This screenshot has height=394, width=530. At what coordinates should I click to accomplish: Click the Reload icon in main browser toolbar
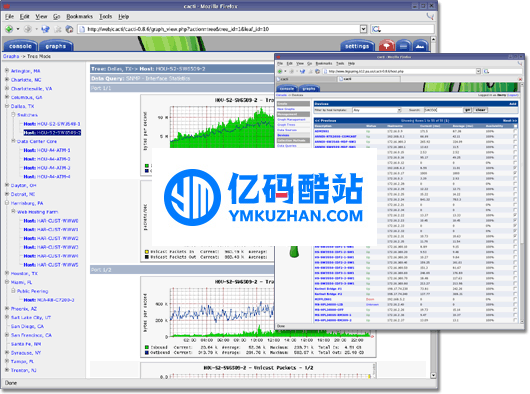45,29
